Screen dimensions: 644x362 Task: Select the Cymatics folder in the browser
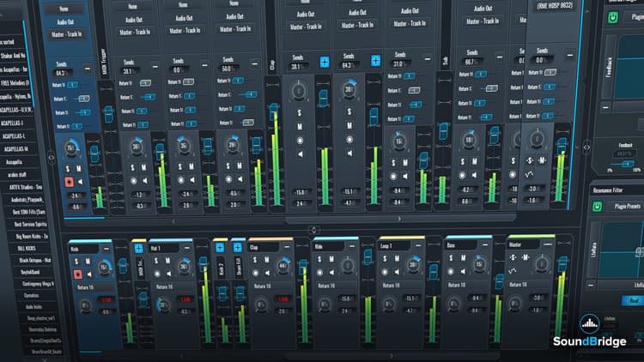[31, 295]
